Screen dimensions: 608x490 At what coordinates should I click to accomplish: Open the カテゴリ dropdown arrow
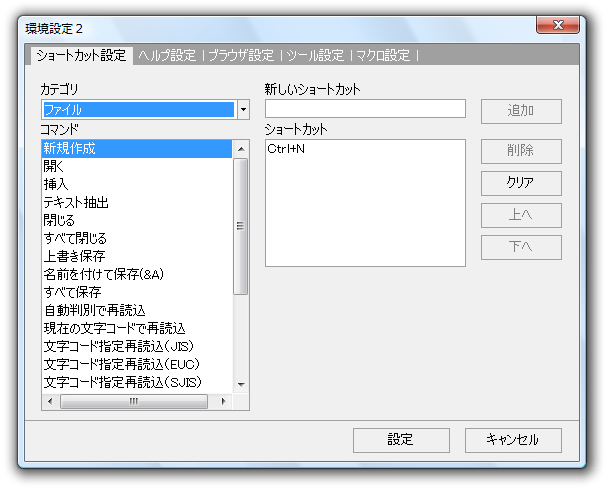point(243,110)
